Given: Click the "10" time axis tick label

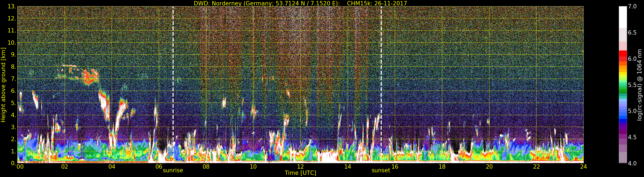Looking at the screenshot, I should click(x=253, y=166).
